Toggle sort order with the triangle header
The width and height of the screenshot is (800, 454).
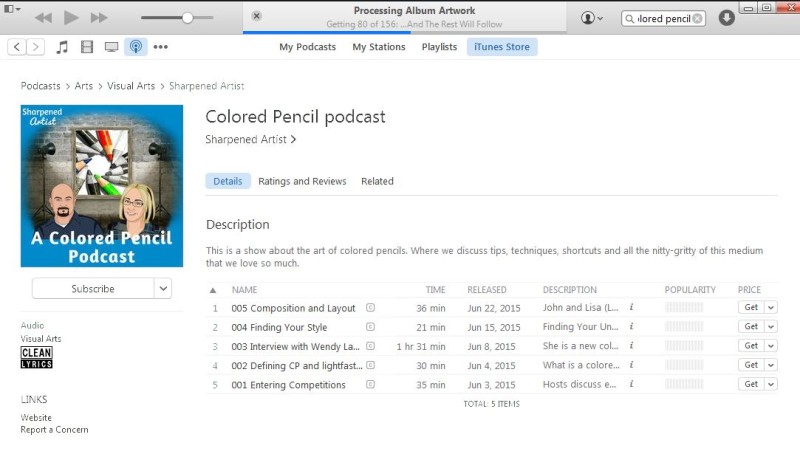click(213, 290)
